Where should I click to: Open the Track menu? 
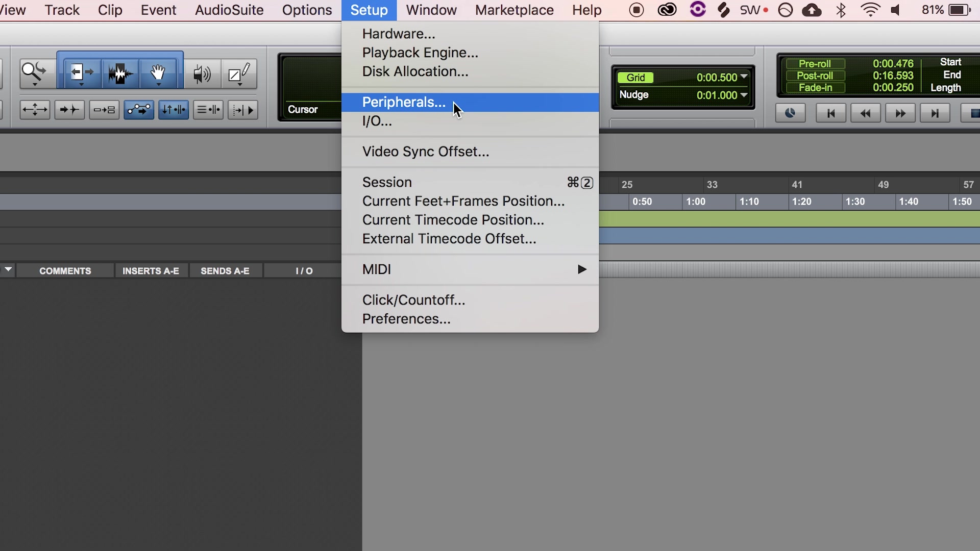62,10
